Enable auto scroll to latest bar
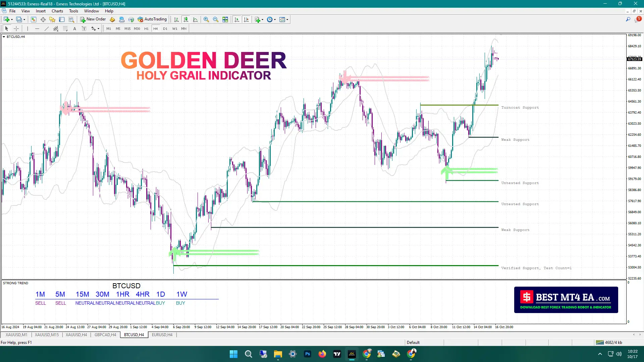Viewport: 644px width, 362px height. 236,19
